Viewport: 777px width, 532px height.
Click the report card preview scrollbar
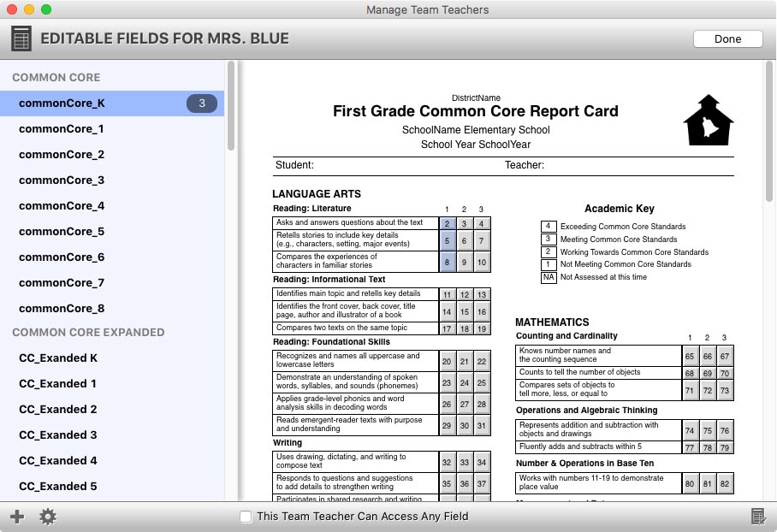click(x=768, y=131)
